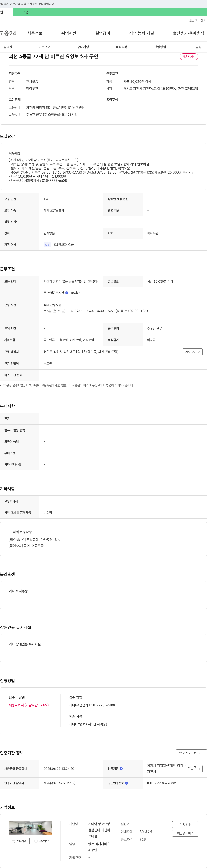Select 채용시까지 (마감시간 : 24시) deadline text
The height and width of the screenshot is (868, 207).
pos(29,705)
